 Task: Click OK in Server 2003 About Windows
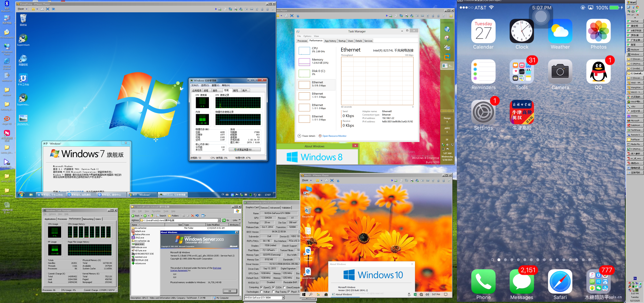coord(230,291)
